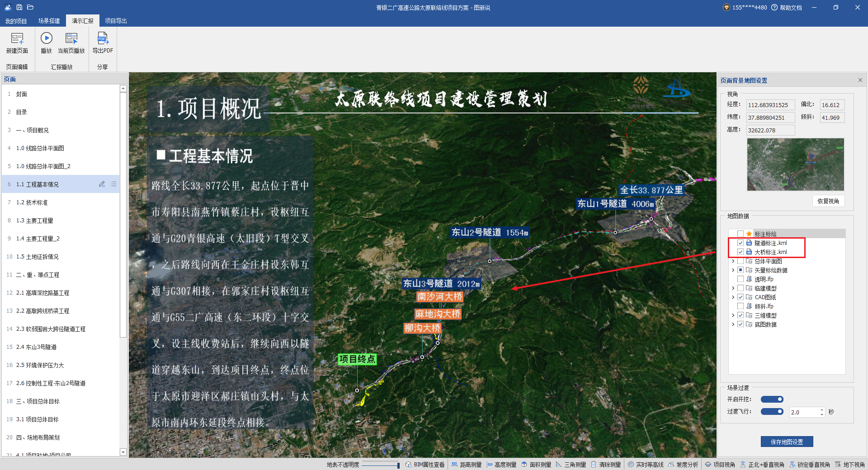The width and height of the screenshot is (868, 470).
Task: Click the 保存地图设置 button
Action: tap(787, 442)
